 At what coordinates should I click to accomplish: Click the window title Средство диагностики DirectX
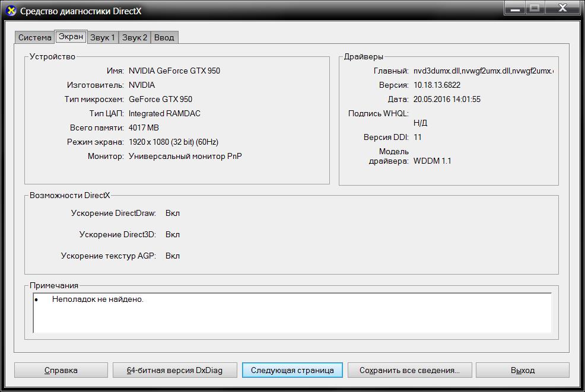pos(81,11)
